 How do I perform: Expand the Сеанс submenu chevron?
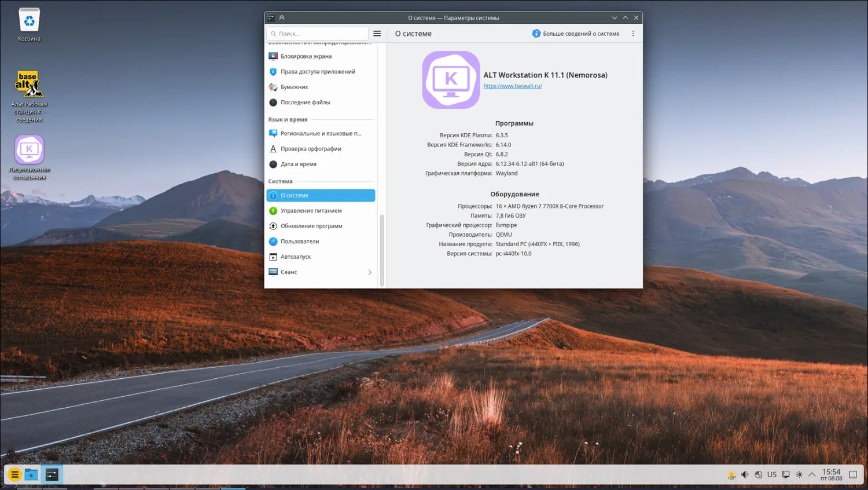pyautogui.click(x=370, y=272)
